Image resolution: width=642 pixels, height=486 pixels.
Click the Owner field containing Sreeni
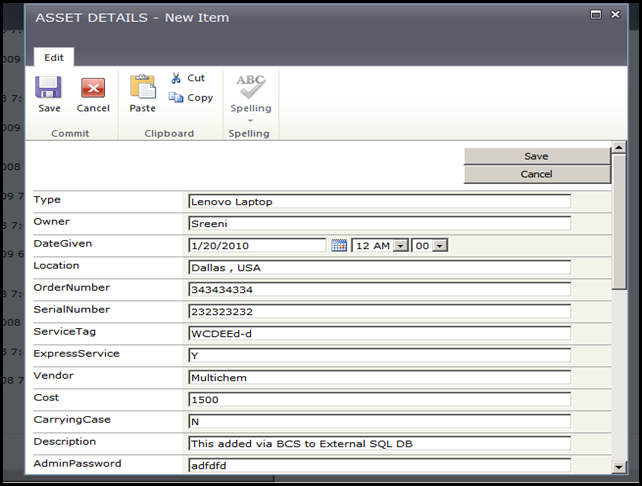coord(380,224)
